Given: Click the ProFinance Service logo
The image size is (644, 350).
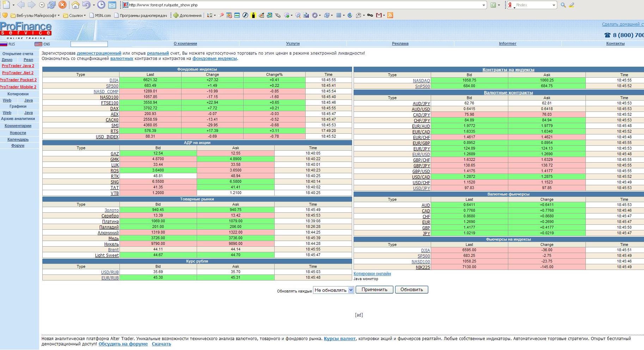Looking at the screenshot, I should pyautogui.click(x=26, y=30).
